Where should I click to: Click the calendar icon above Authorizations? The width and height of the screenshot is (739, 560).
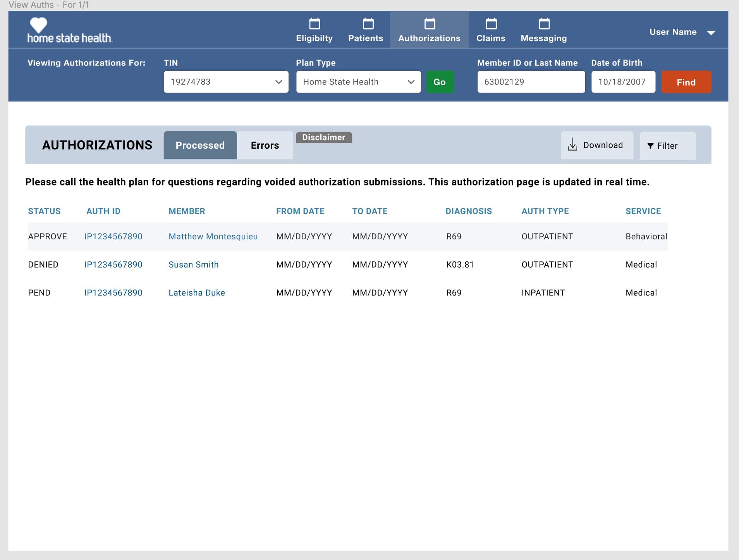430,24
